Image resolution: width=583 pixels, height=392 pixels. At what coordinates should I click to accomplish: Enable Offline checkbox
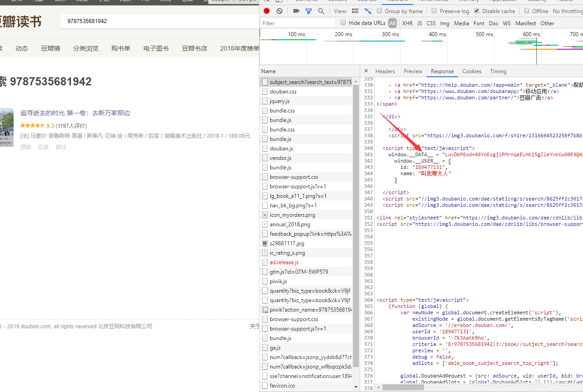[527, 11]
